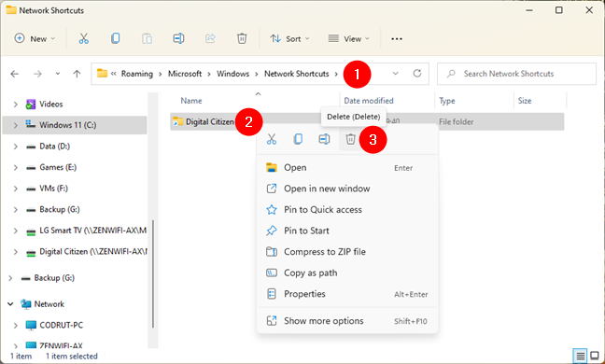The height and width of the screenshot is (364, 605).
Task: Click Microsoft in the address breadcrumb
Action: pos(185,74)
